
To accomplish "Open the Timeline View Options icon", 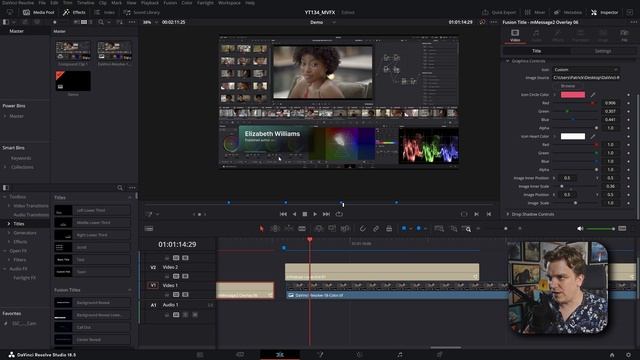I will (x=149, y=229).
